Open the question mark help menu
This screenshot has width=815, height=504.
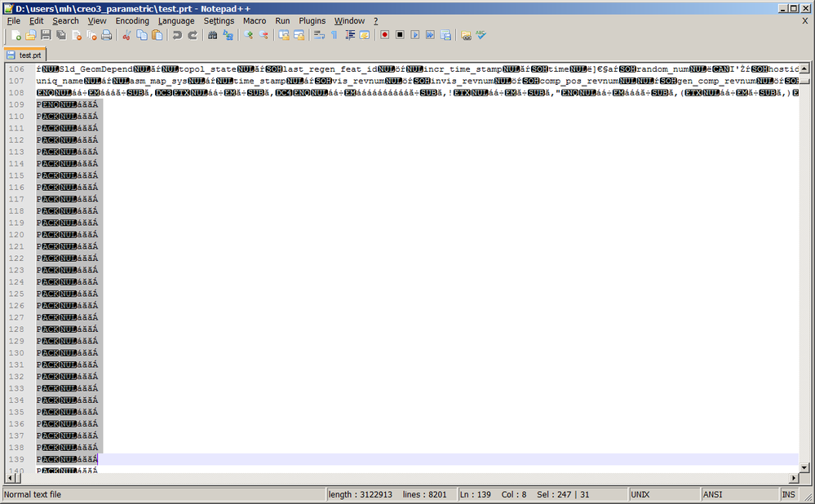pyautogui.click(x=376, y=20)
